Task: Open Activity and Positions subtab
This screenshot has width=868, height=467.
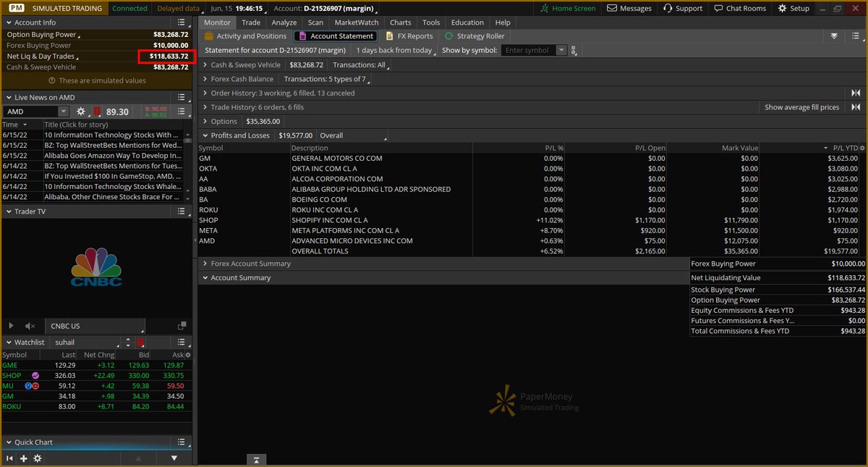Action: (246, 35)
